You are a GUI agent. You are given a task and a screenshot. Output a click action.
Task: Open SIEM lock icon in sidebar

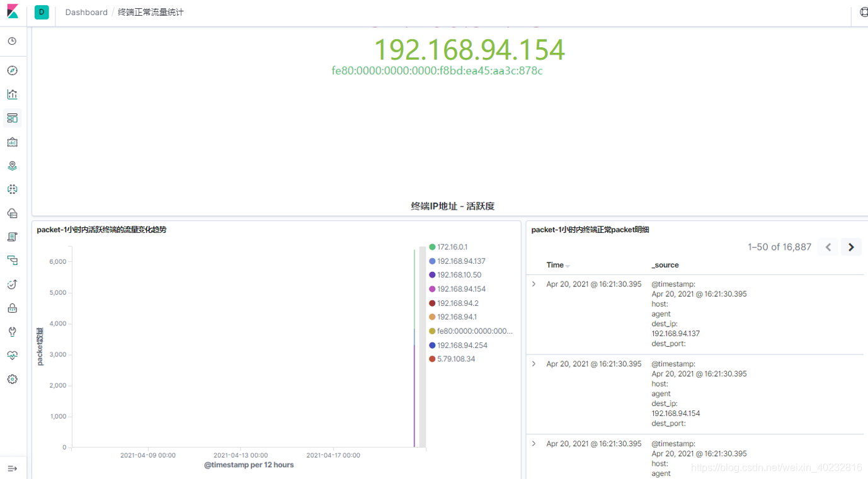pos(12,308)
